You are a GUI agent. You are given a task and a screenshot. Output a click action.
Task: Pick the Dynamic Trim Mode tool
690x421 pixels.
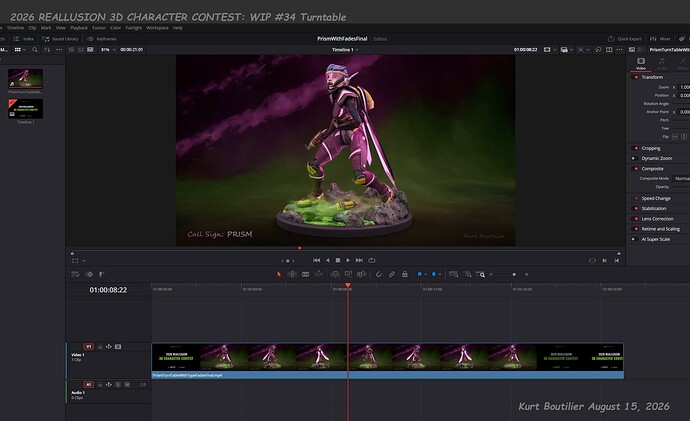[305, 275]
